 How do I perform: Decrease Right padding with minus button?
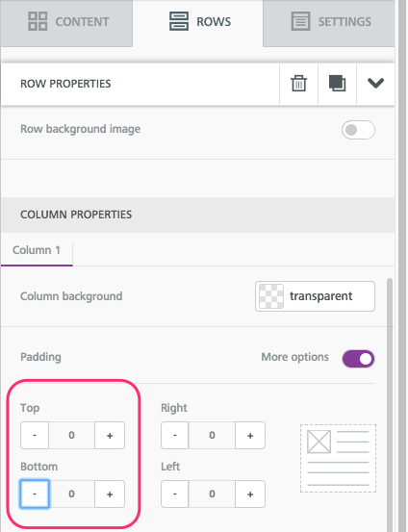[175, 435]
